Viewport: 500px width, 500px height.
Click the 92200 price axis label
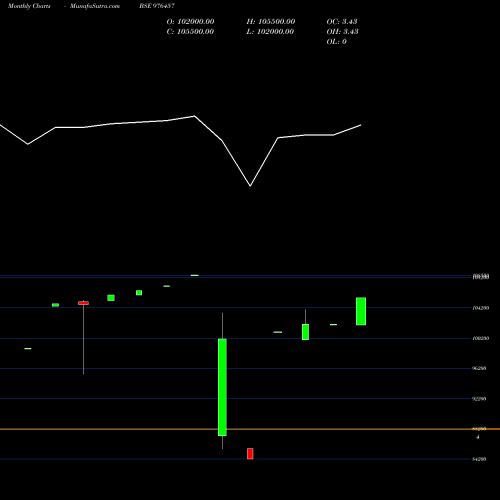[x=479, y=399]
